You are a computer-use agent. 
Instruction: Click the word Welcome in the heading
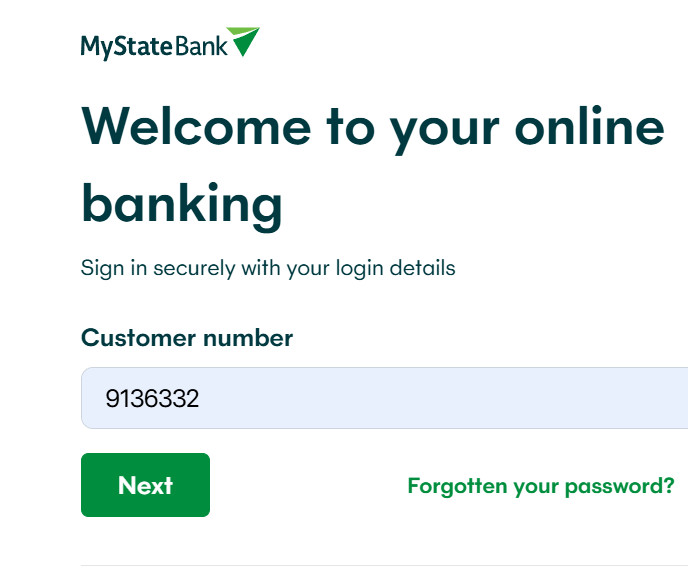coord(196,126)
